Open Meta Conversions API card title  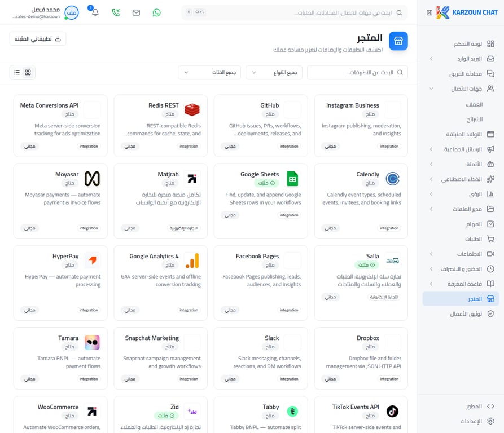coord(49,105)
